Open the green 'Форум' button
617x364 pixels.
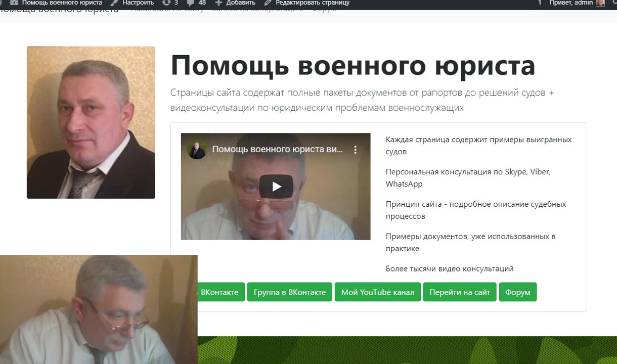(517, 292)
